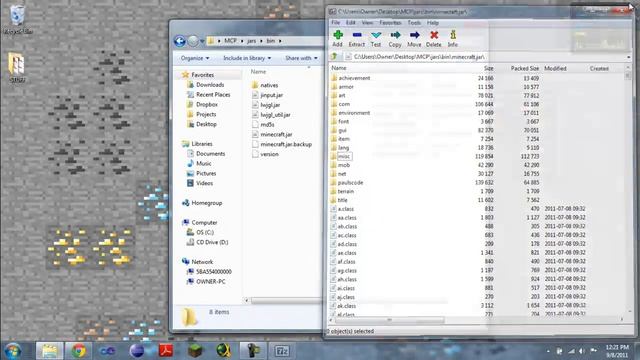Click the Extract toolbar icon
This screenshot has height=360, width=640.
357,39
